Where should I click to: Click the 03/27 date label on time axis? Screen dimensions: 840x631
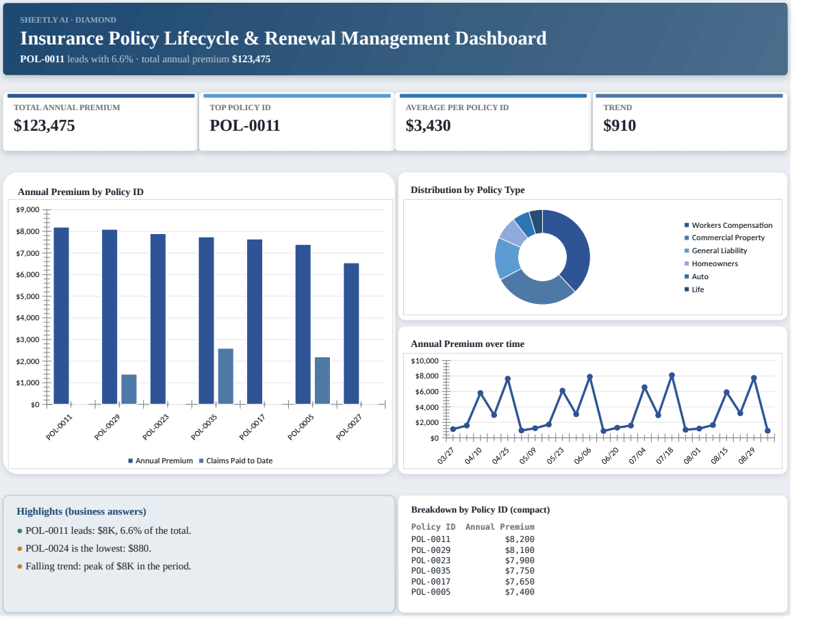pyautogui.click(x=446, y=456)
